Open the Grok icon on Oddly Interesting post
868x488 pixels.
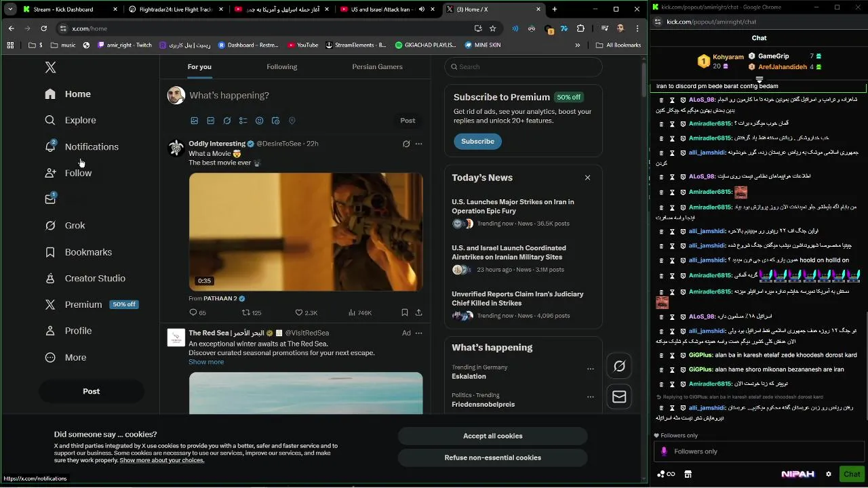(406, 144)
